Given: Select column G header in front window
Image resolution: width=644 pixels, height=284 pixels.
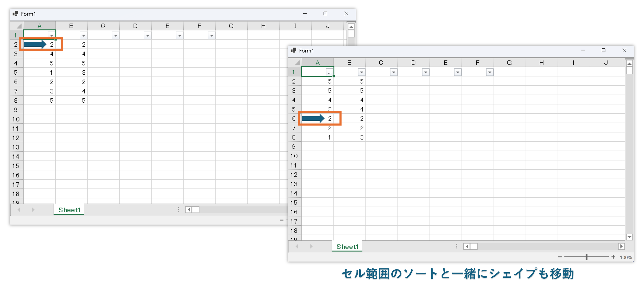Looking at the screenshot, I should point(509,63).
